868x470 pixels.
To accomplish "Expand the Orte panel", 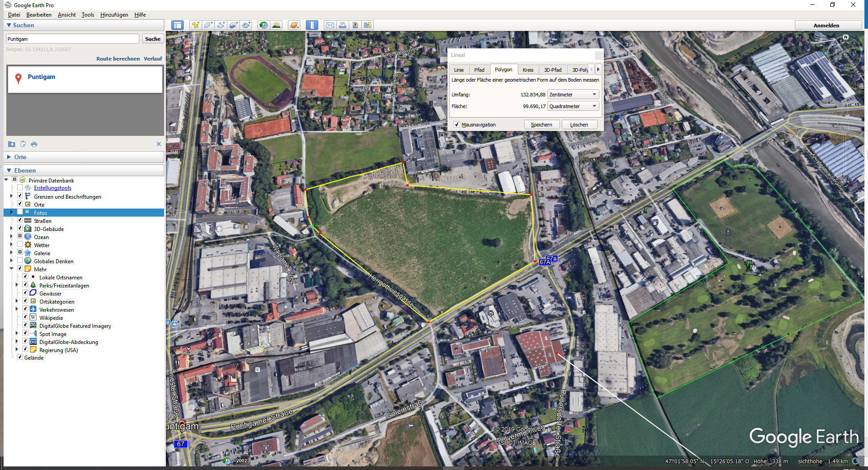I will click(9, 157).
